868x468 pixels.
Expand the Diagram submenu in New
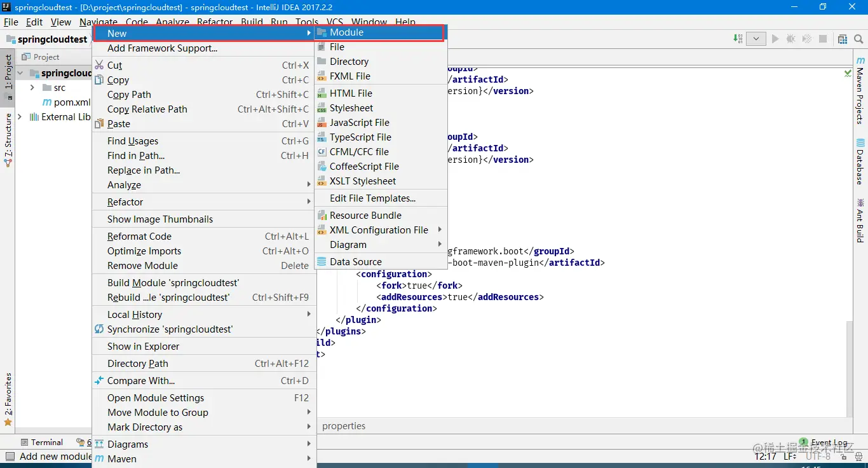(x=381, y=245)
